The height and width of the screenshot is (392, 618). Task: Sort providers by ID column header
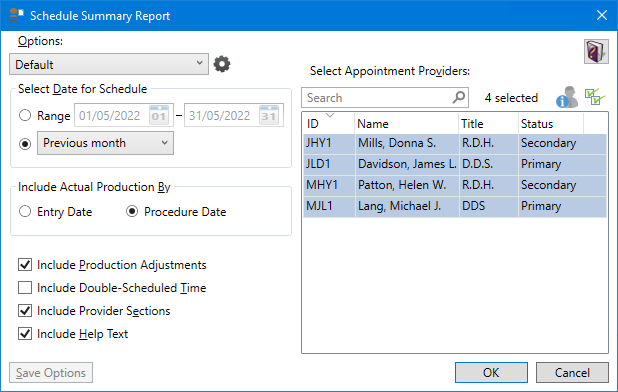click(329, 124)
